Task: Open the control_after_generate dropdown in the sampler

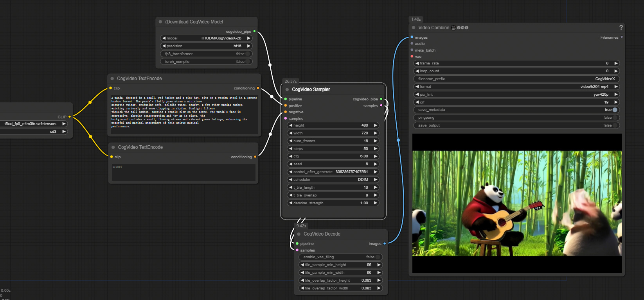Action: tap(333, 172)
